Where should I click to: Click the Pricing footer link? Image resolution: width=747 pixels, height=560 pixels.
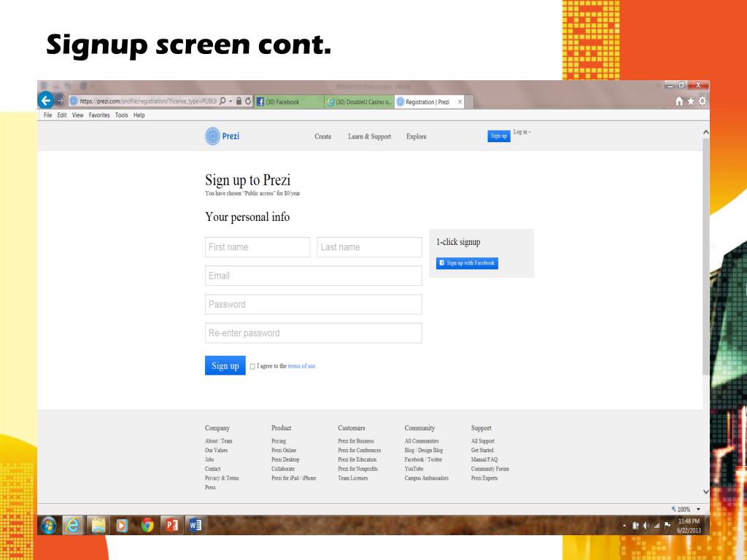click(279, 441)
